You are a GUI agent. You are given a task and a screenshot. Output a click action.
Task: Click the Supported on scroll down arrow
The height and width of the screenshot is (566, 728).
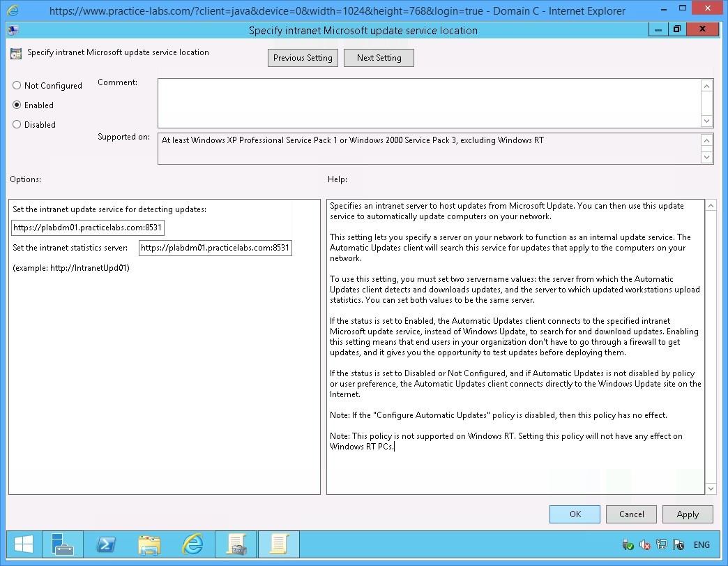[707, 158]
